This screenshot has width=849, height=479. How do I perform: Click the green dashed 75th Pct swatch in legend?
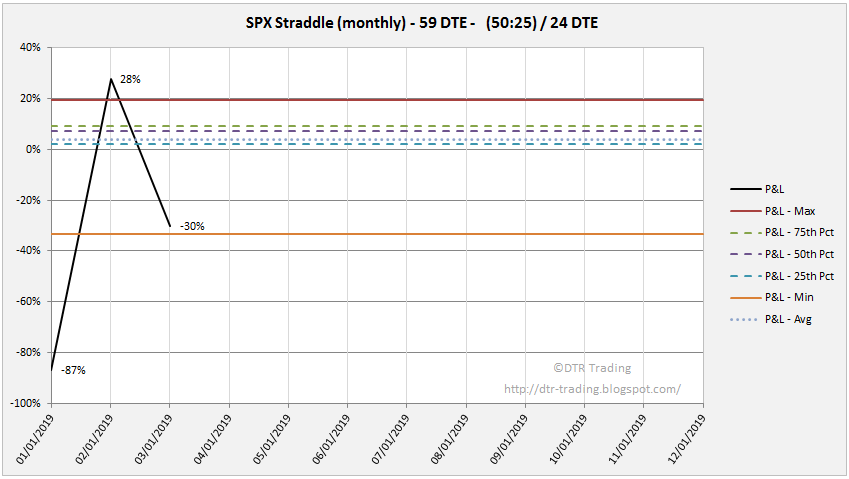click(x=745, y=232)
